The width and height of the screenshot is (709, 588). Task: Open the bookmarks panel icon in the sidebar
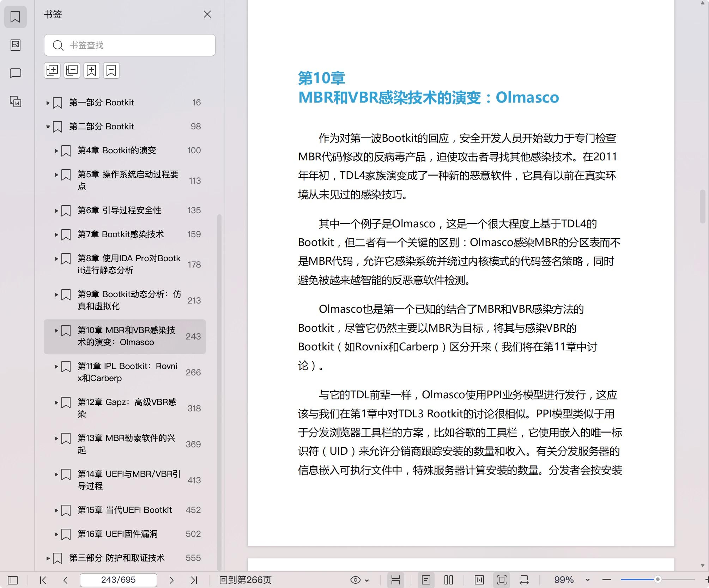pos(15,17)
